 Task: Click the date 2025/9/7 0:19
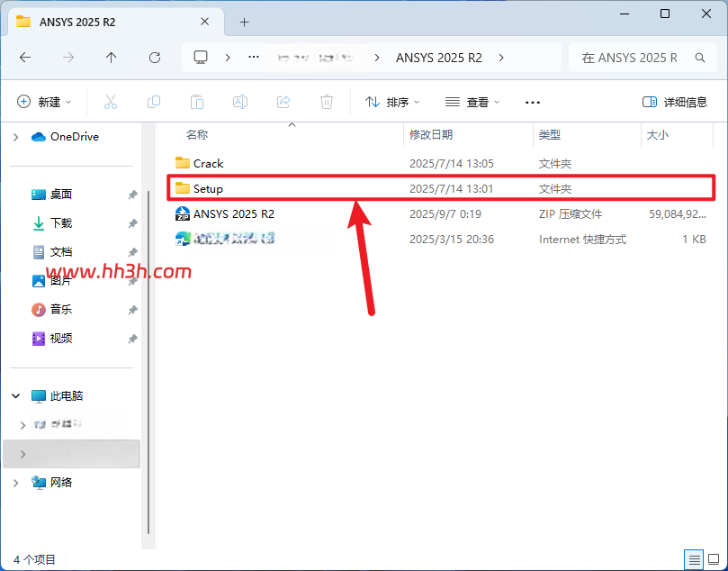click(445, 213)
